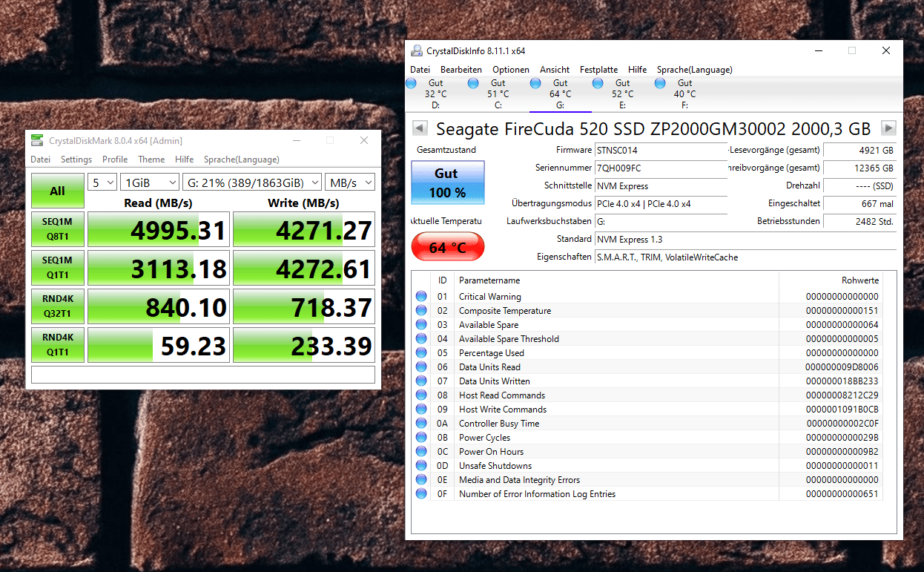Open Bearbeiten menu in CrystalDiskInfo

tap(461, 70)
